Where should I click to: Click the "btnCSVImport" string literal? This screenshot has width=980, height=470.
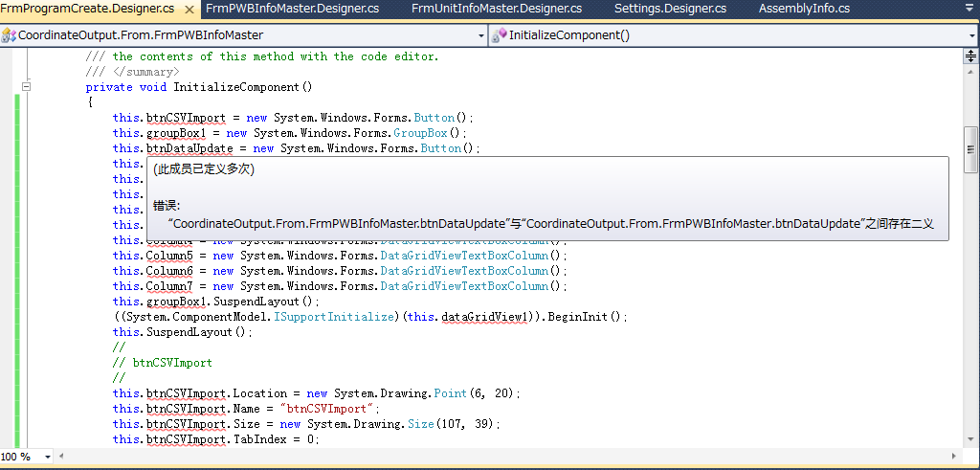pyautogui.click(x=329, y=409)
